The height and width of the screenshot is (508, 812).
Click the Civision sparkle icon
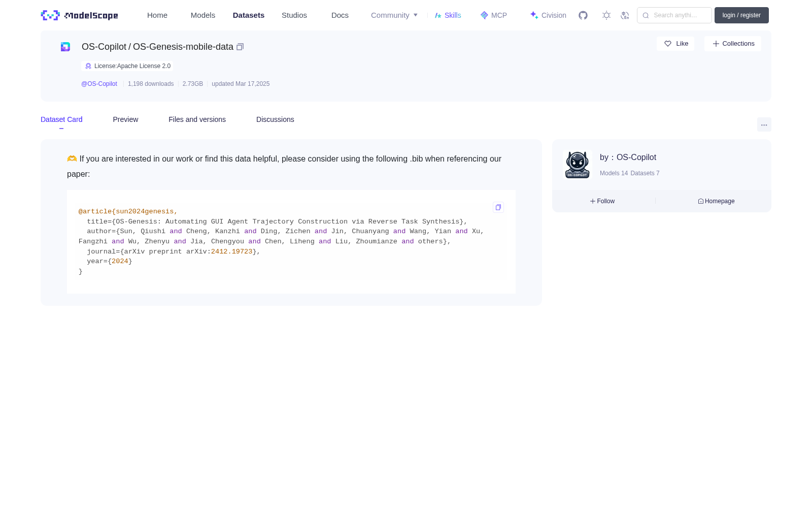click(x=534, y=15)
